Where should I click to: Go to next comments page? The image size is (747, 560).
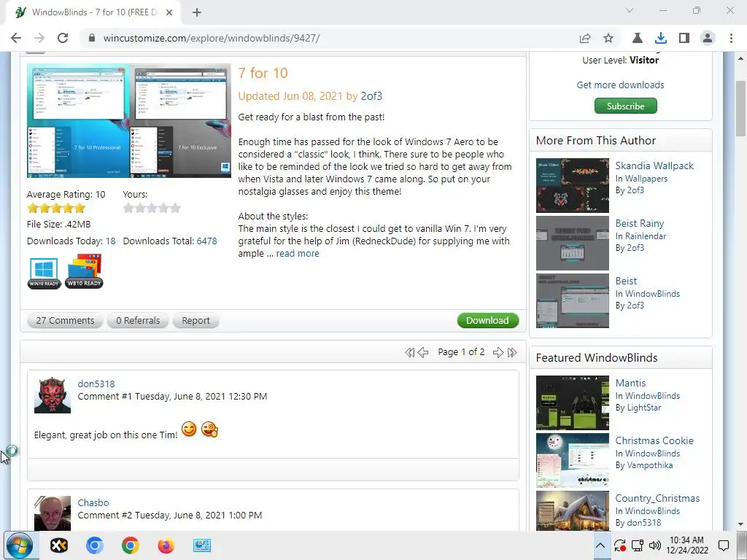498,352
